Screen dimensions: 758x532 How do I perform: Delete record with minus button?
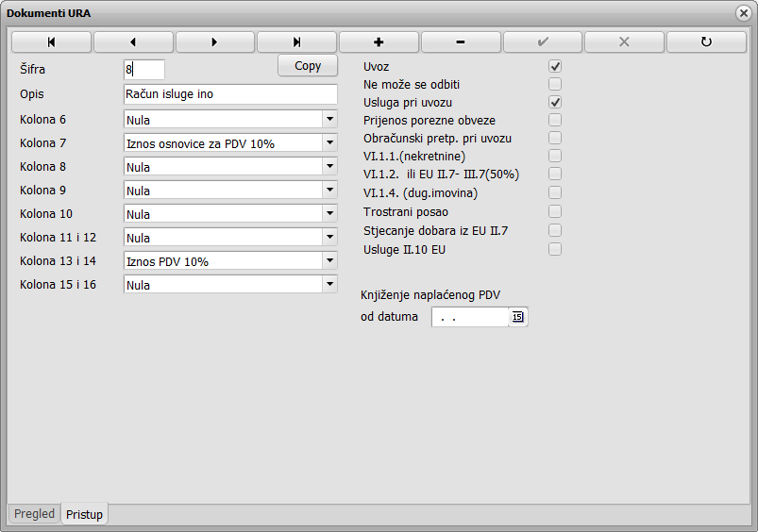tap(461, 42)
